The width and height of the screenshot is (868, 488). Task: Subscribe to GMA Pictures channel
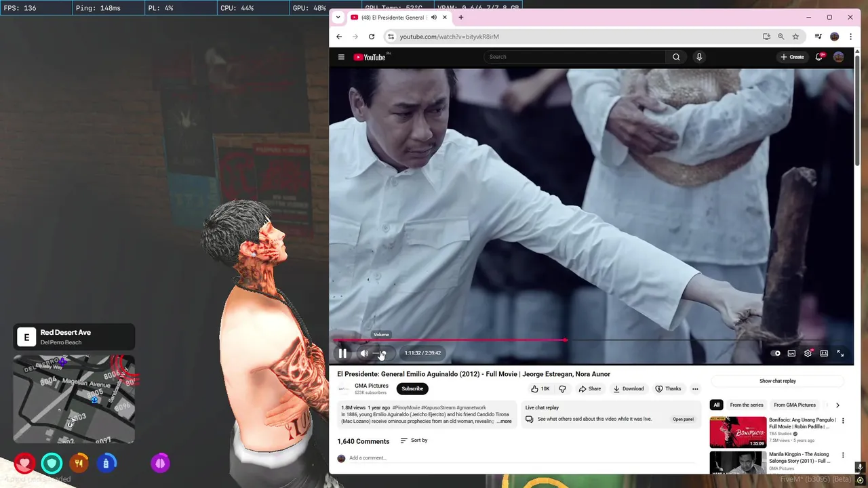coord(412,388)
